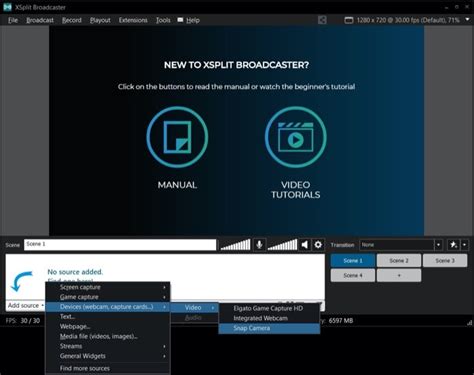Open the MANUAL circle icon
This screenshot has height=375, width=474.
click(x=177, y=137)
